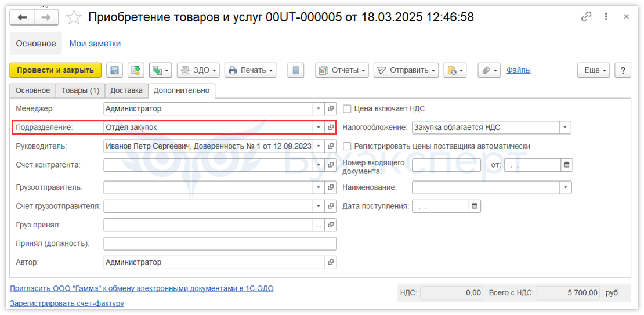Open Руководитель record with open icon
The width and height of the screenshot is (644, 315).
[x=331, y=146]
